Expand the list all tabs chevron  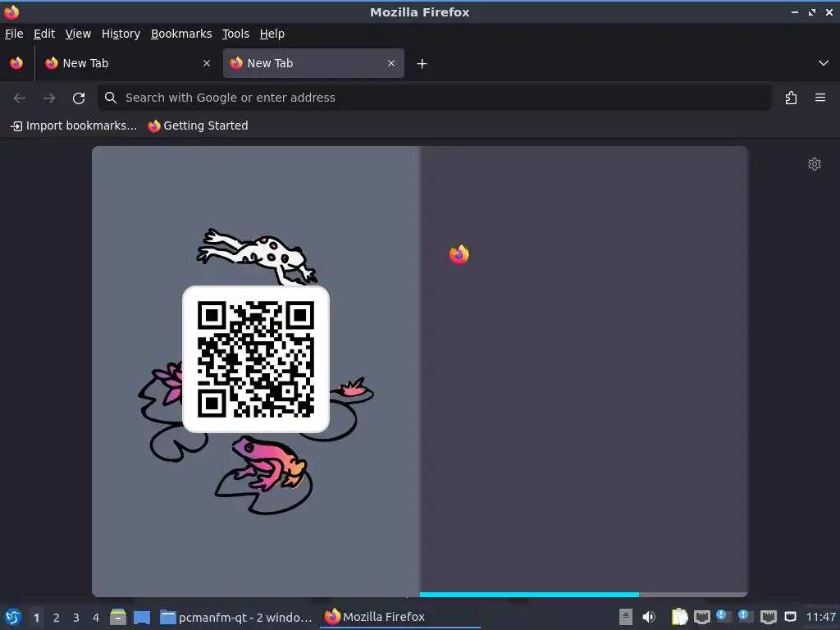(824, 63)
